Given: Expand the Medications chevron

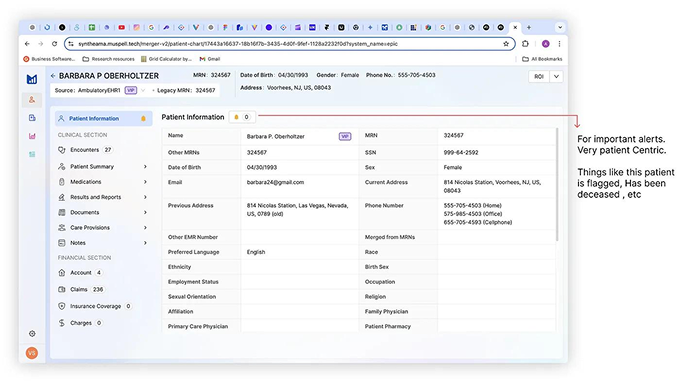Looking at the screenshot, I should click(145, 182).
